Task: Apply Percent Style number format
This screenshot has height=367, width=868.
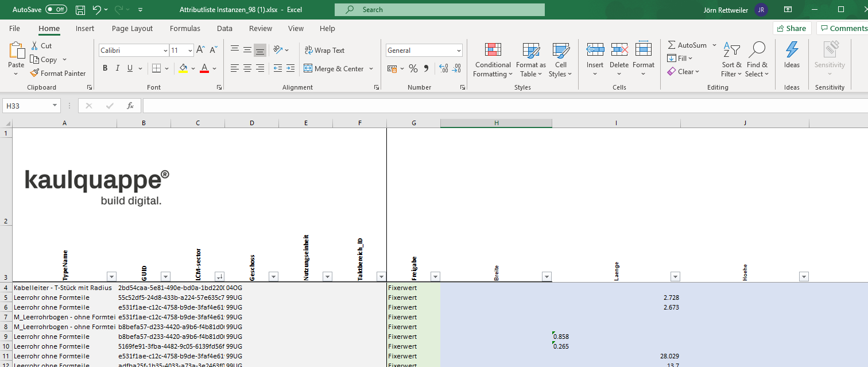Action: click(x=413, y=68)
